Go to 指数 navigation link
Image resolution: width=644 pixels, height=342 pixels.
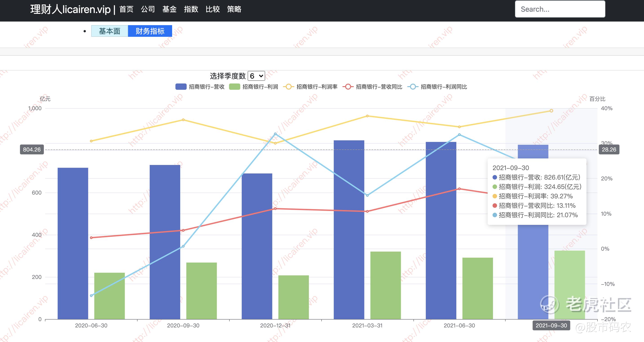(191, 9)
